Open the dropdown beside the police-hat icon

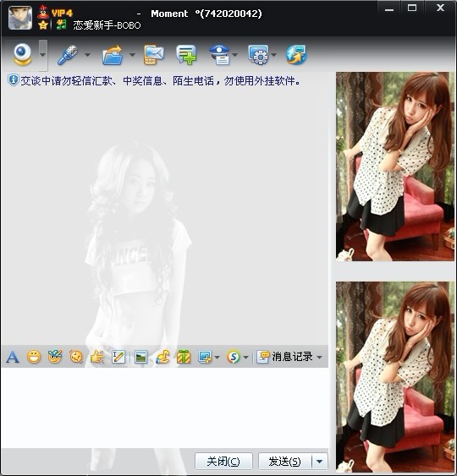pyautogui.click(x=235, y=55)
